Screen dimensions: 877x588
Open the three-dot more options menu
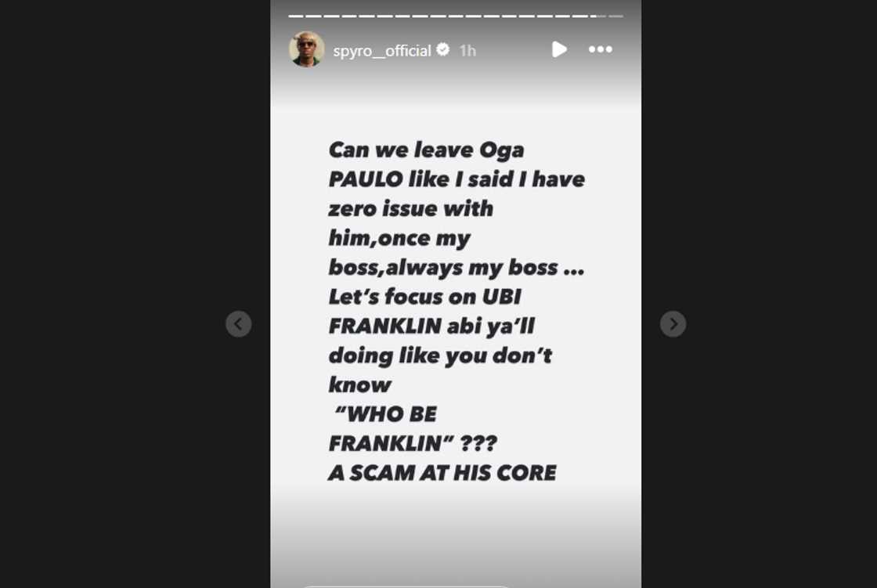click(600, 49)
